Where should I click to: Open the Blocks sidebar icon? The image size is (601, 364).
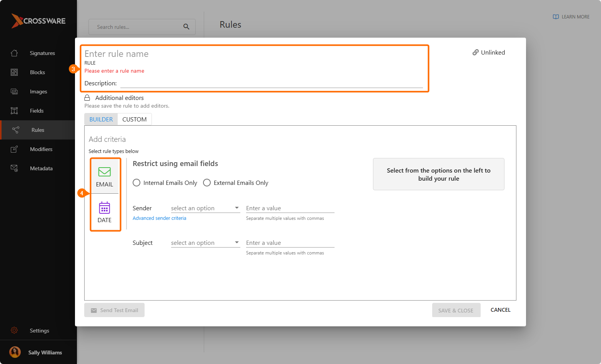tap(14, 72)
